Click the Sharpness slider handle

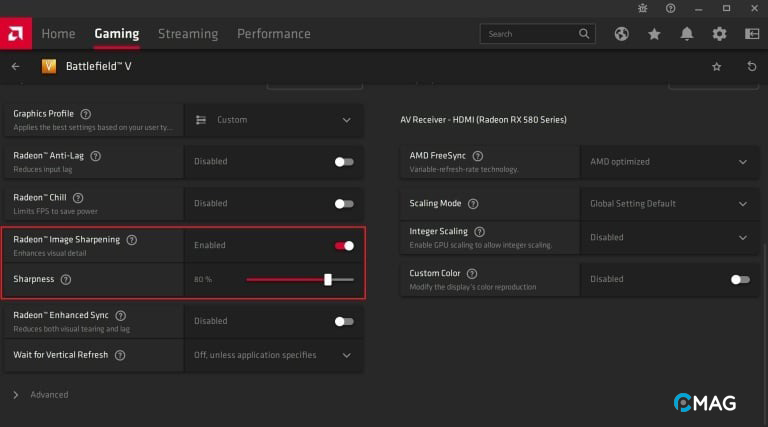coord(328,280)
